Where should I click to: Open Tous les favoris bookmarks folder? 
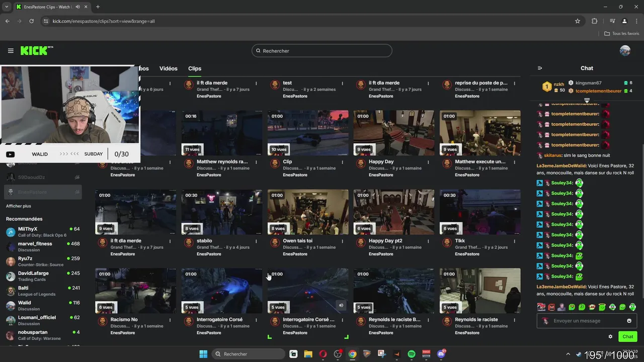[x=622, y=34]
